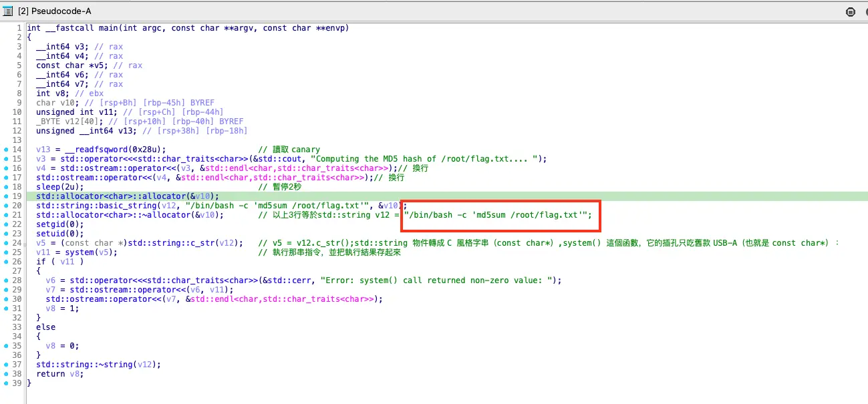The image size is (868, 404).
Task: Click the "if ( v11 )" condition
Action: coord(59,262)
